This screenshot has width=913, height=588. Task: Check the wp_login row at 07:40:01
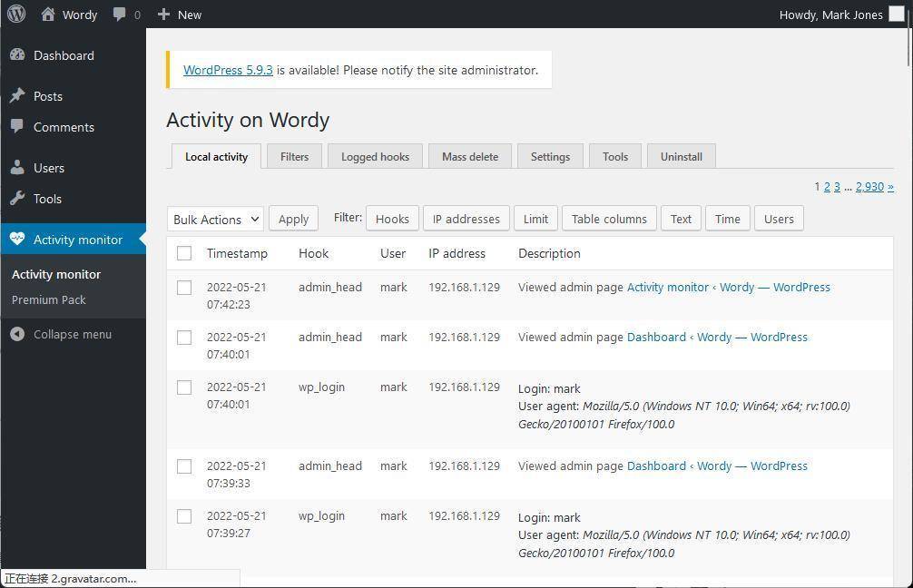click(184, 387)
